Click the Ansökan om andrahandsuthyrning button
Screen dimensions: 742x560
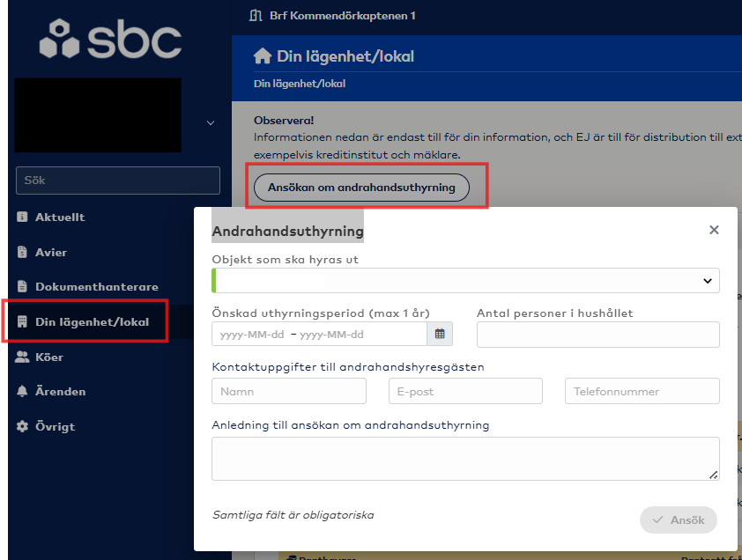pos(361,188)
